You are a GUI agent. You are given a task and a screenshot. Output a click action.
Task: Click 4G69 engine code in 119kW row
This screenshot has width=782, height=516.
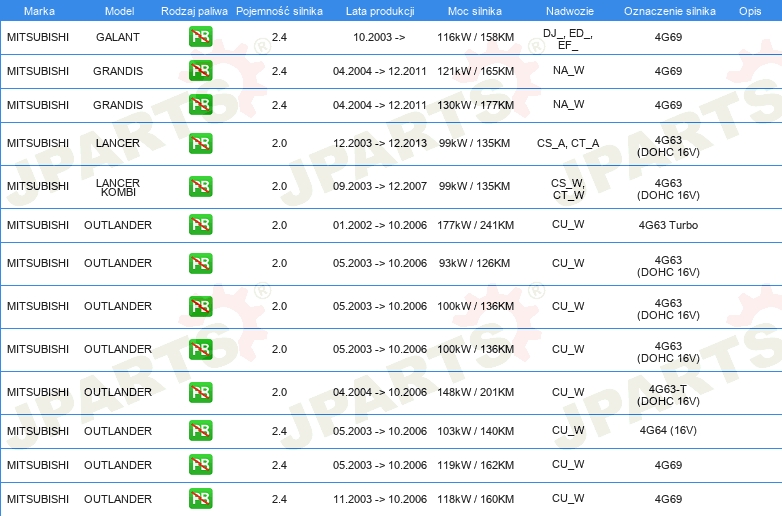pyautogui.click(x=668, y=465)
